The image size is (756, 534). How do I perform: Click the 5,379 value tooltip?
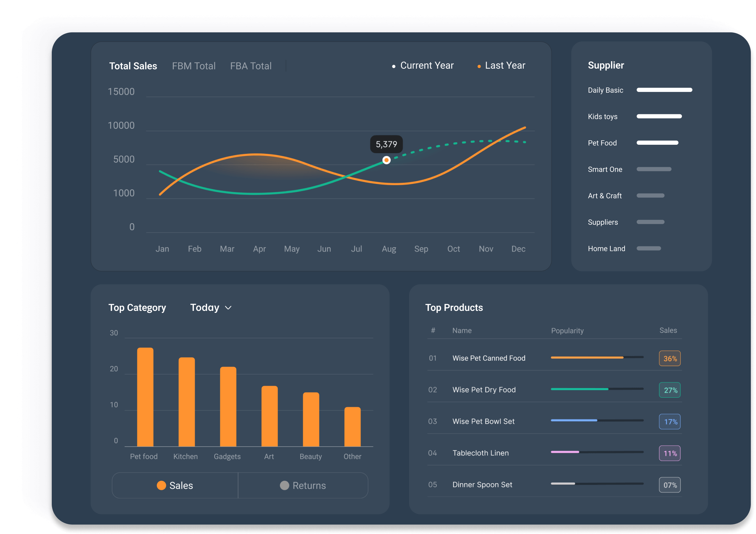pos(386,144)
